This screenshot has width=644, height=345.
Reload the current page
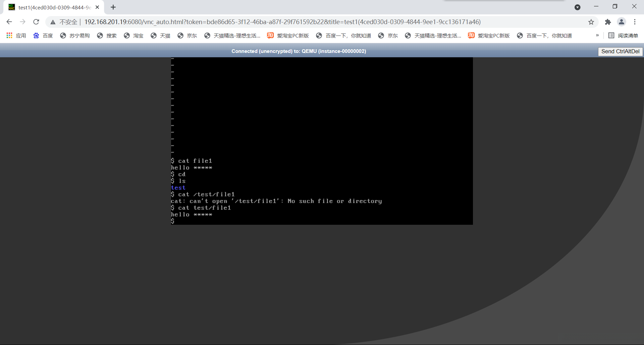click(x=36, y=22)
